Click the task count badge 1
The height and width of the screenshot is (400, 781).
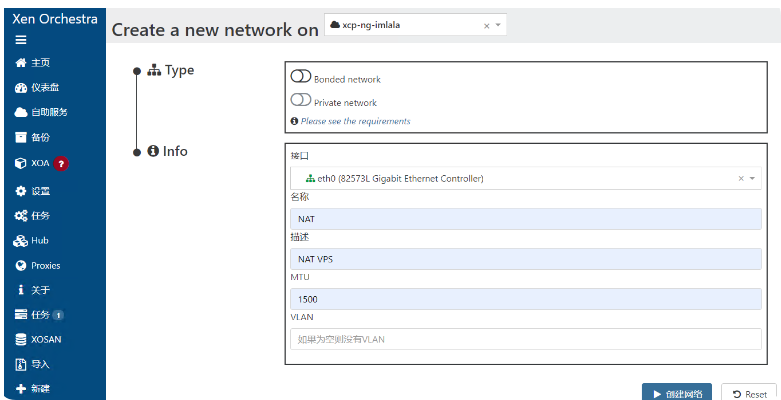[x=58, y=315]
